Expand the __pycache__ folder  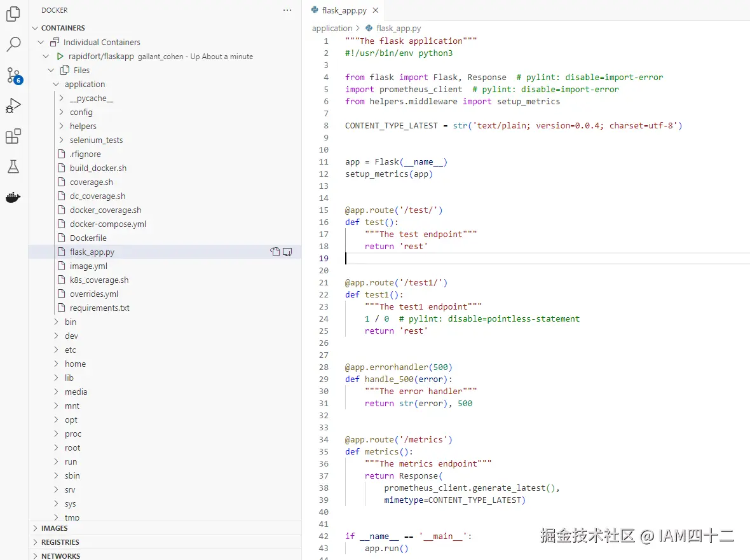pos(61,98)
